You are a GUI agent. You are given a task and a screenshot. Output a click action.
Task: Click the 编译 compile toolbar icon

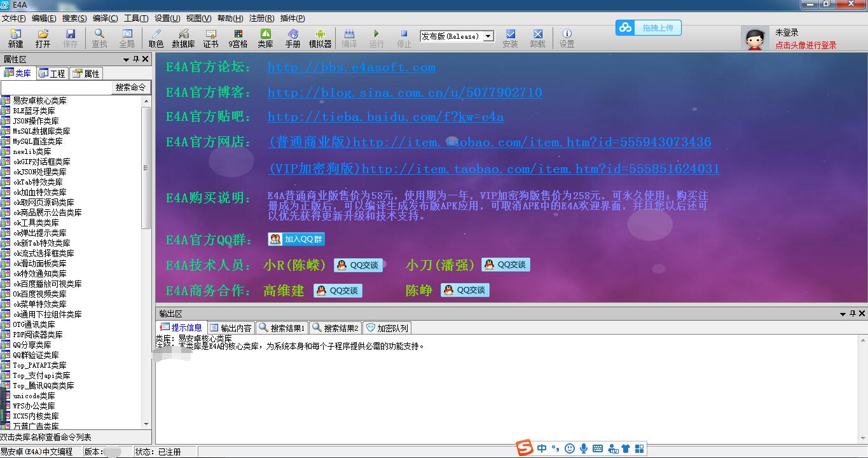(349, 38)
